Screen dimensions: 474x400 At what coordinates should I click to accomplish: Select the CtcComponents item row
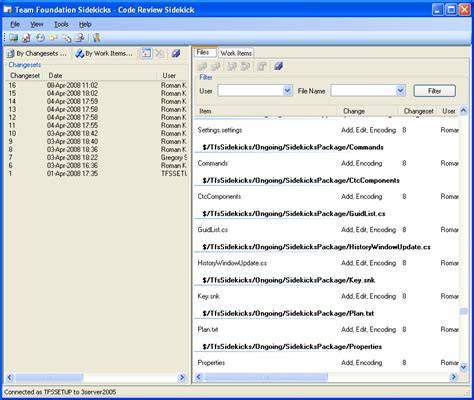coord(327,196)
